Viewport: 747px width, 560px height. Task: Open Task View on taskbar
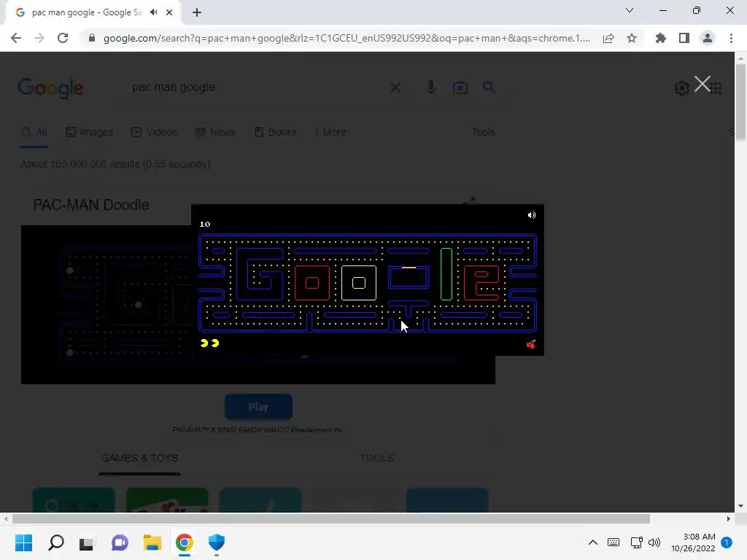coord(87,542)
